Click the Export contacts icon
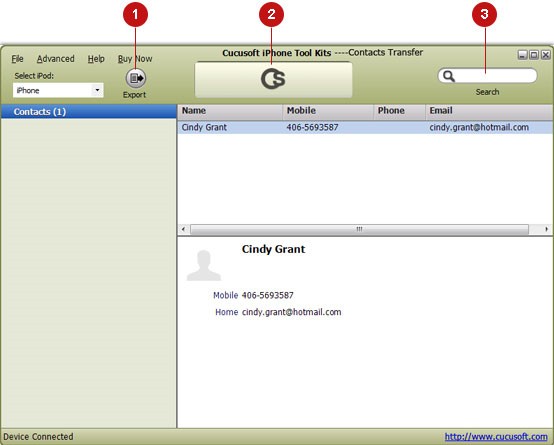The height and width of the screenshot is (445, 554). (x=136, y=78)
